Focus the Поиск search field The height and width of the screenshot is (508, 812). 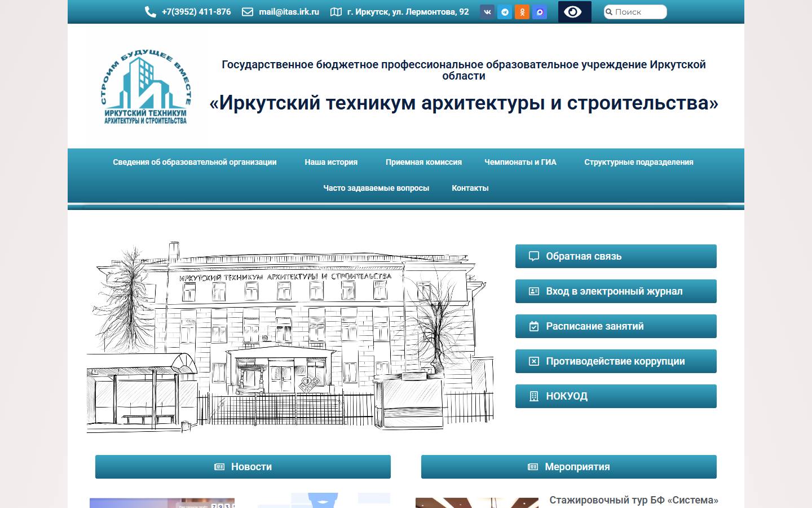pos(636,12)
